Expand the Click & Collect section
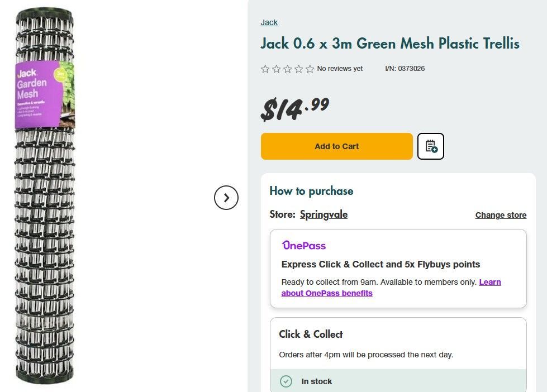This screenshot has height=392, width=547. pyautogui.click(x=311, y=334)
